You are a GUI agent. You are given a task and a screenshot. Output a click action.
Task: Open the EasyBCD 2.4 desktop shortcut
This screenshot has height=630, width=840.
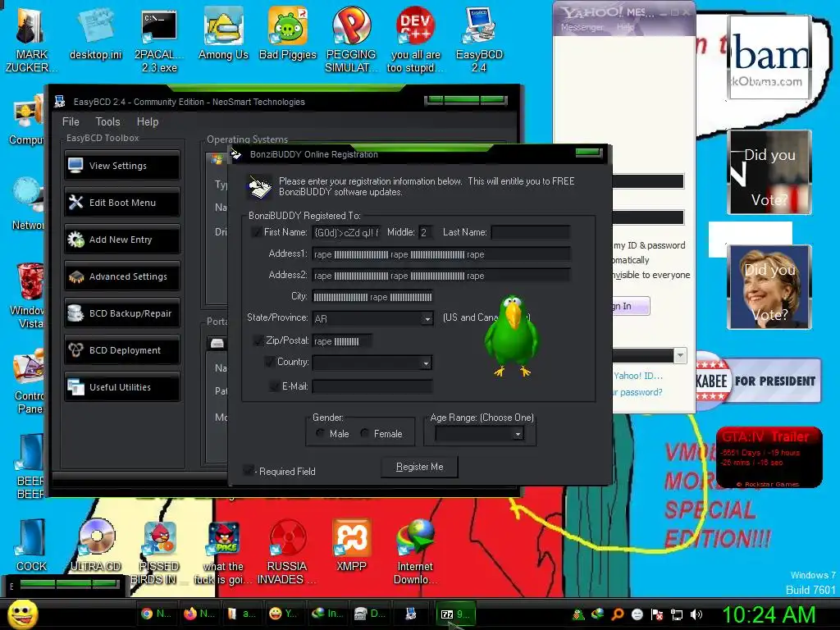click(479, 39)
